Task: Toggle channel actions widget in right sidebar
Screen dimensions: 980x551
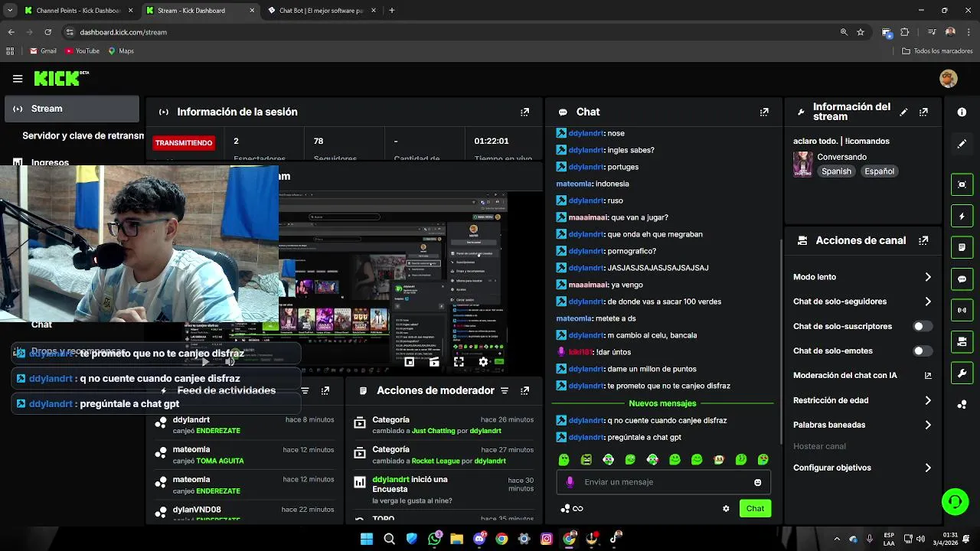Action: point(962,341)
